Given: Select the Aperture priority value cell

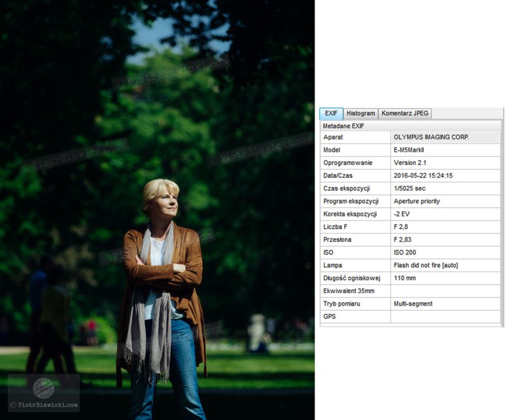Looking at the screenshot, I should [x=416, y=201].
